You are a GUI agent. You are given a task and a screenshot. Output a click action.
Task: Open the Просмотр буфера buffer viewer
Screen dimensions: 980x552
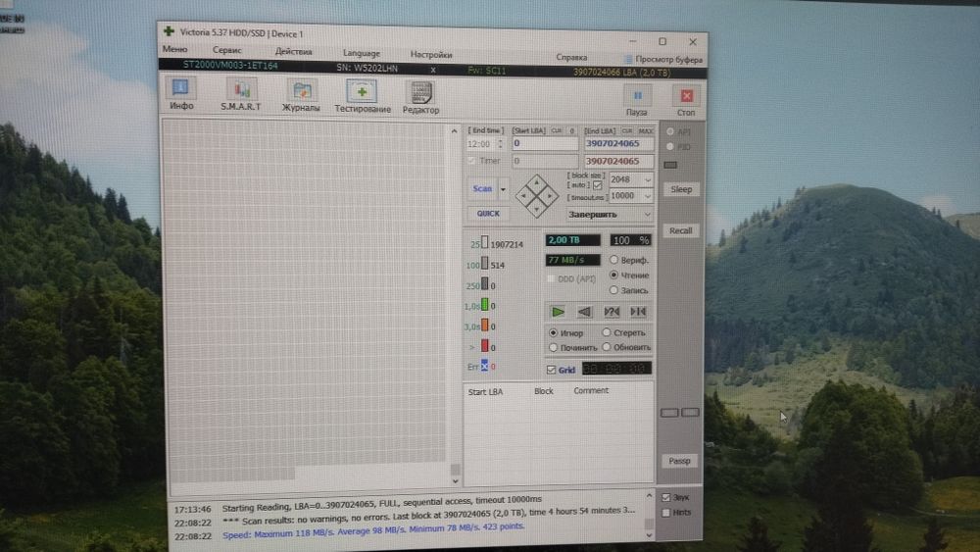(663, 60)
